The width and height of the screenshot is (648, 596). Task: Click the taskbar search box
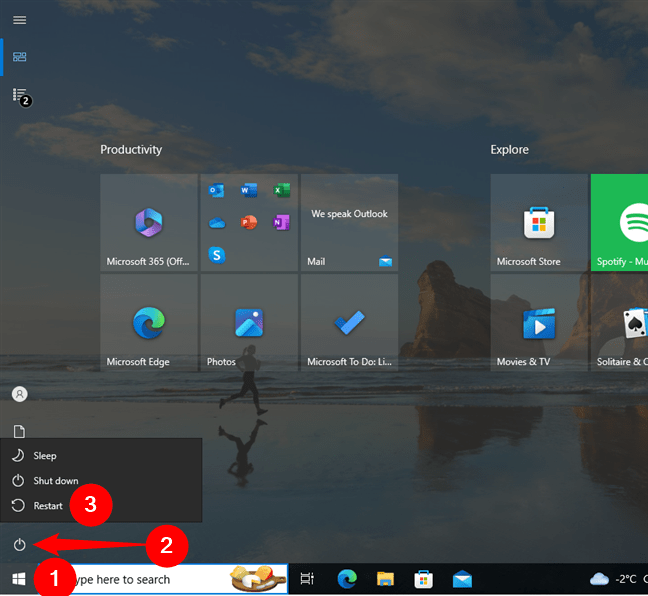(163, 579)
